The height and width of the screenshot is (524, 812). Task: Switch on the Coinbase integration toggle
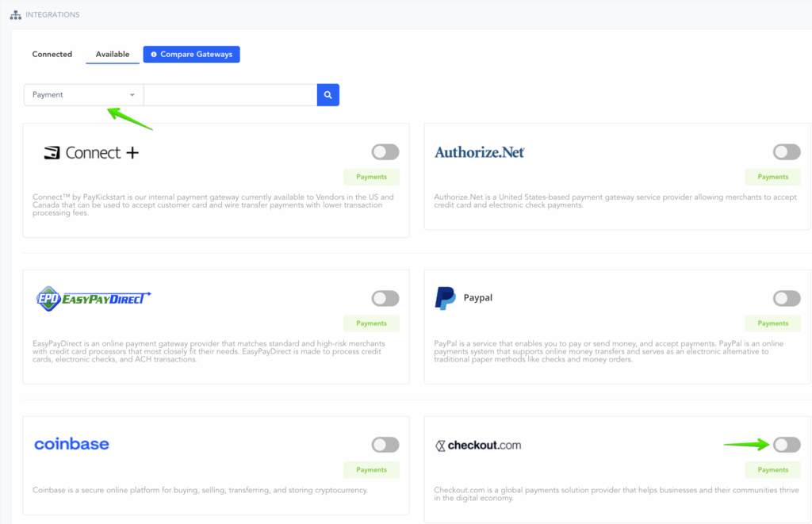385,445
